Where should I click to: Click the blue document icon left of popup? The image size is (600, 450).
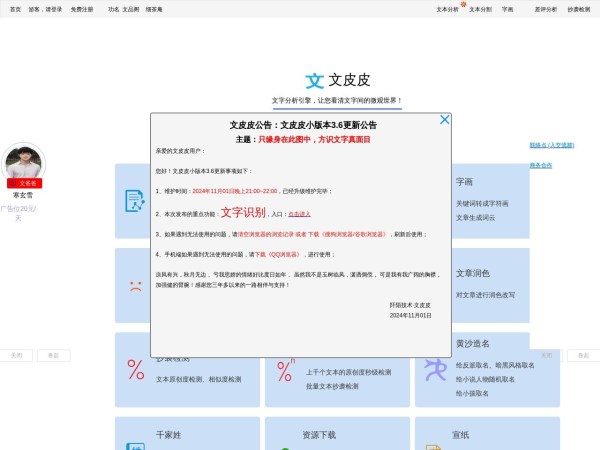click(x=134, y=201)
